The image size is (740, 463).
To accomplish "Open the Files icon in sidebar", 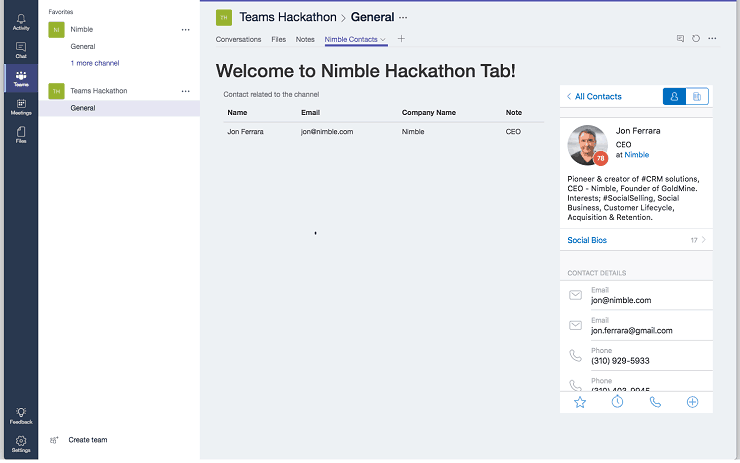I will click(x=21, y=135).
